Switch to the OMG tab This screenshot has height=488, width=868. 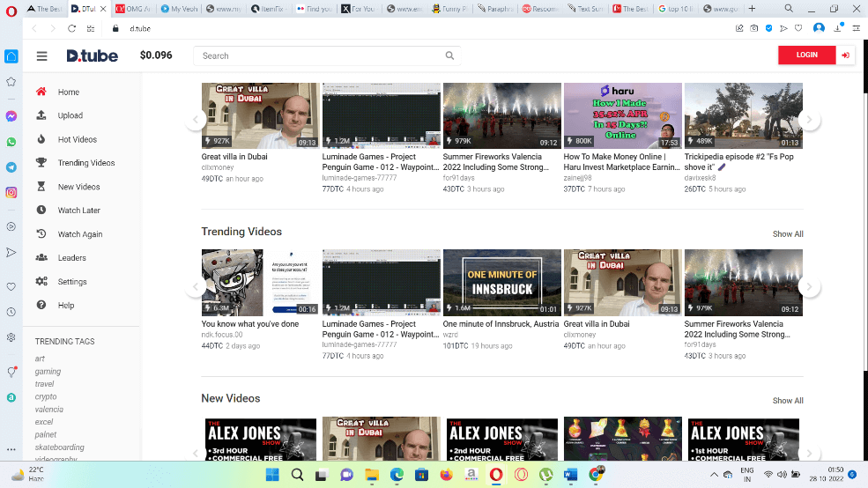[133, 9]
